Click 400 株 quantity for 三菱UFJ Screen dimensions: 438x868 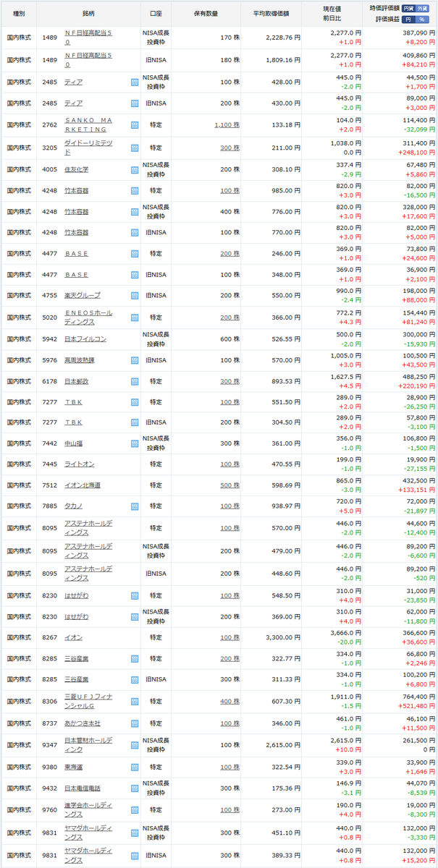(x=230, y=702)
